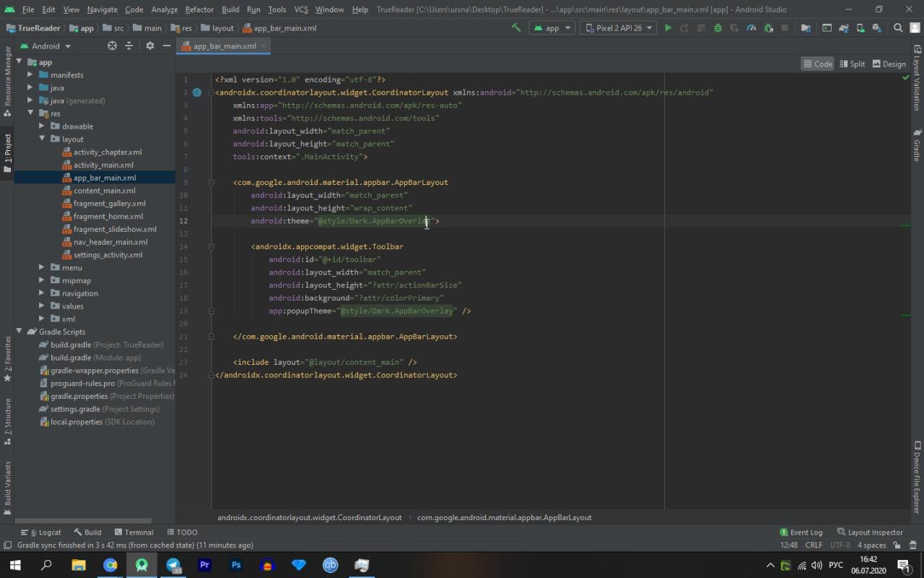Open Project Structure icon in toolbar
This screenshot has height=578, width=924.
806,27
